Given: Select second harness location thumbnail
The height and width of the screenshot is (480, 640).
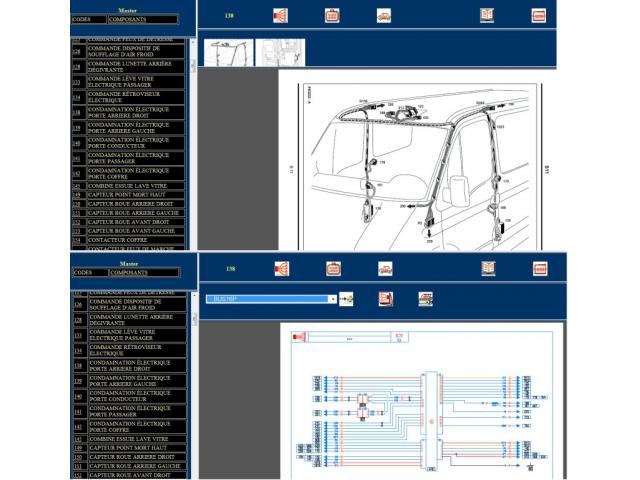Looking at the screenshot, I should click(x=280, y=53).
